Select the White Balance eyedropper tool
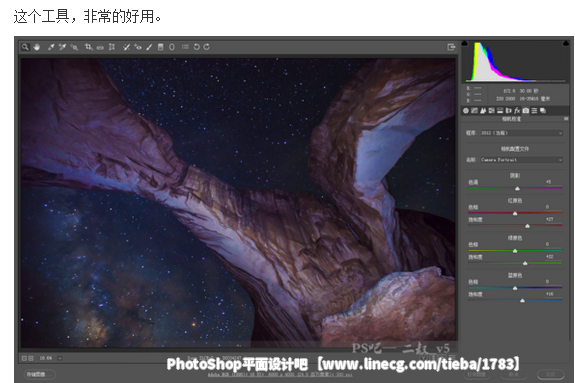The image size is (575, 383). click(x=51, y=47)
